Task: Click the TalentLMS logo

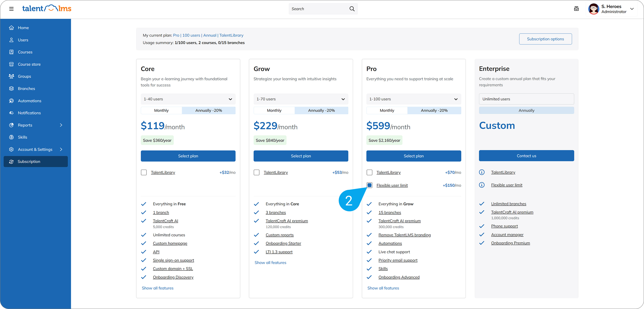Action: [x=47, y=8]
